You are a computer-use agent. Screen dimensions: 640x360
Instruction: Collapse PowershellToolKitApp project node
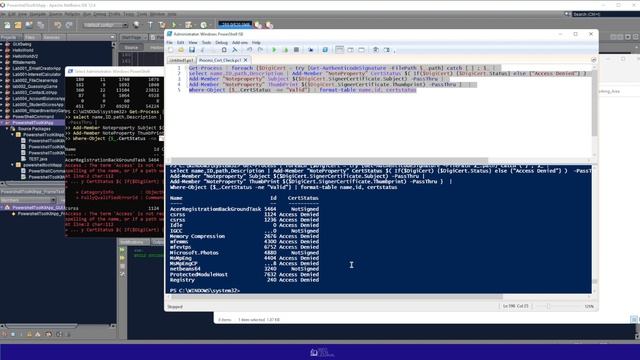coord(2,122)
